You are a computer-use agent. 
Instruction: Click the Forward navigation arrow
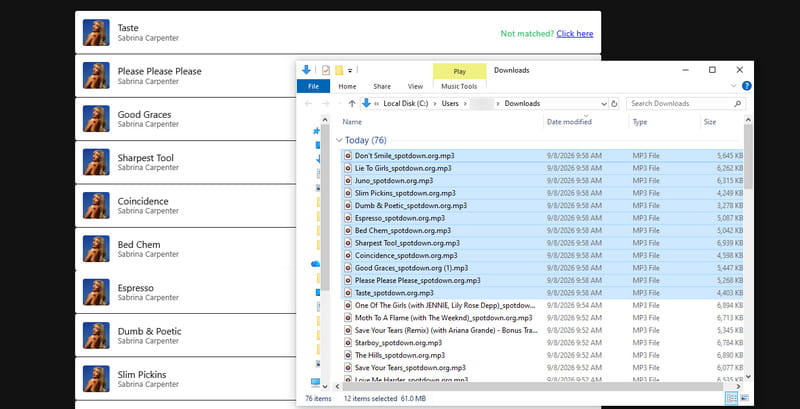(x=326, y=104)
